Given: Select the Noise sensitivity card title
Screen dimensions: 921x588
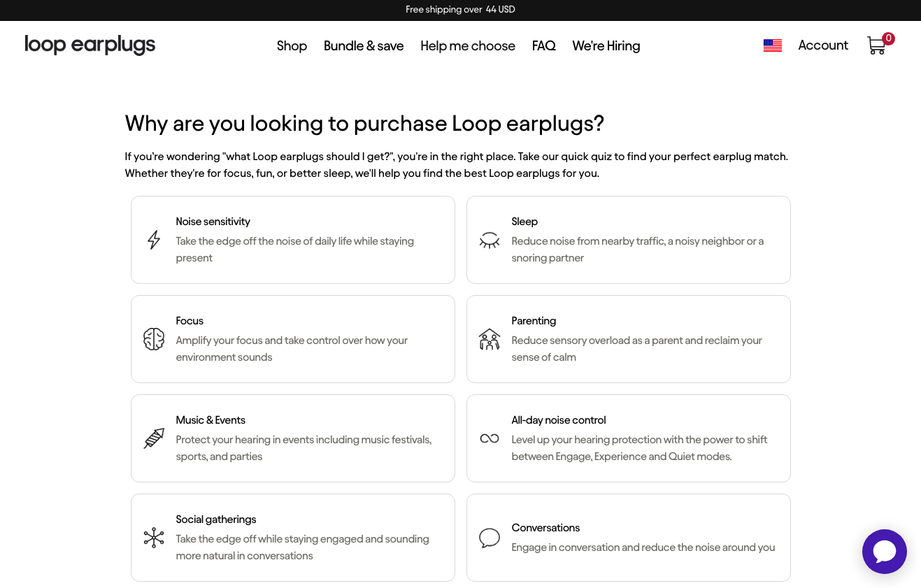Looking at the screenshot, I should point(213,222).
